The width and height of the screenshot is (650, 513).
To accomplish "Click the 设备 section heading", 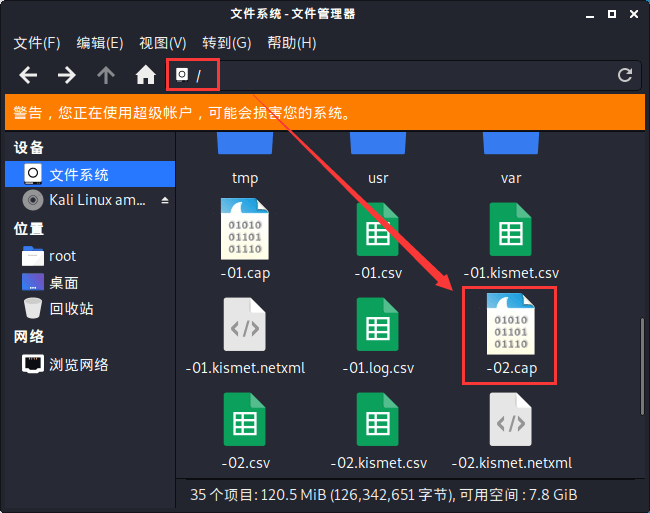I will (x=29, y=148).
